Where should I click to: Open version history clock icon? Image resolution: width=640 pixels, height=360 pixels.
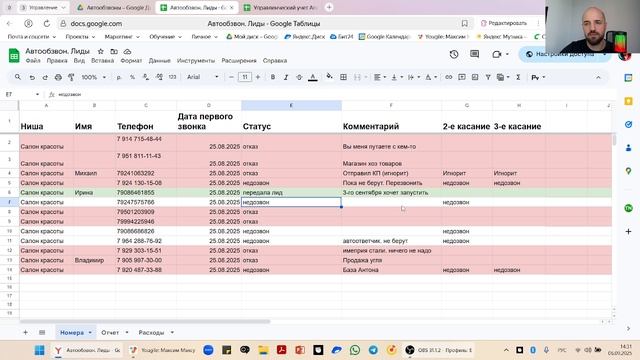click(x=454, y=54)
